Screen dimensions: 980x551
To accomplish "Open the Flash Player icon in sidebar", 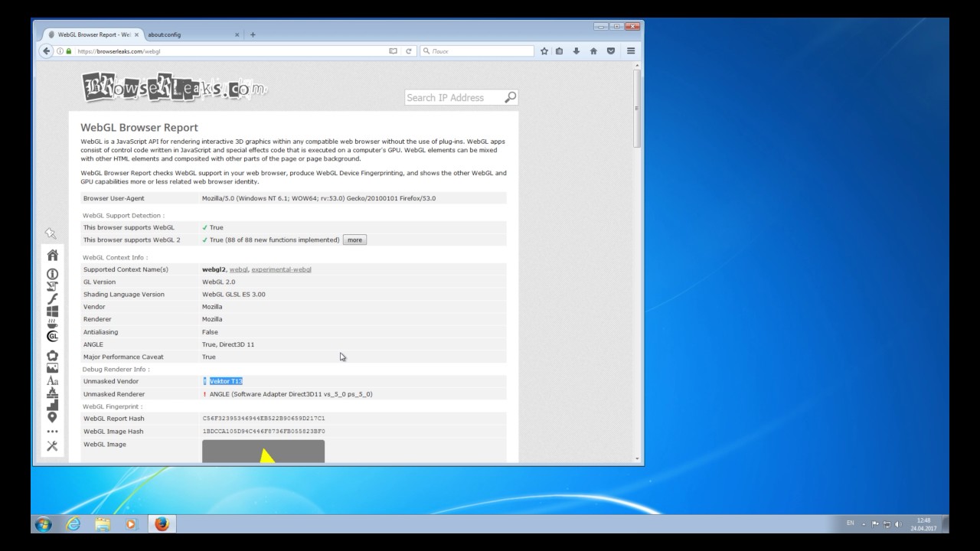I will (x=52, y=299).
